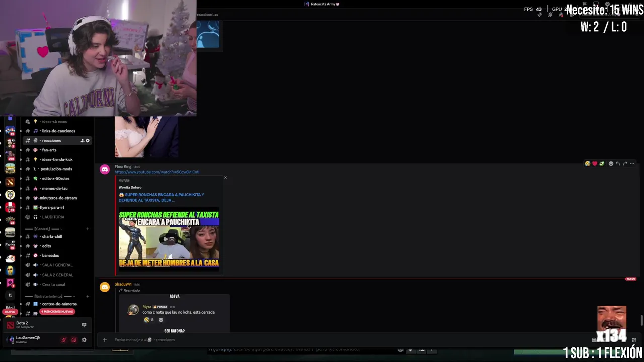
Task: React with red heart on FlourKing's message
Action: tap(594, 164)
